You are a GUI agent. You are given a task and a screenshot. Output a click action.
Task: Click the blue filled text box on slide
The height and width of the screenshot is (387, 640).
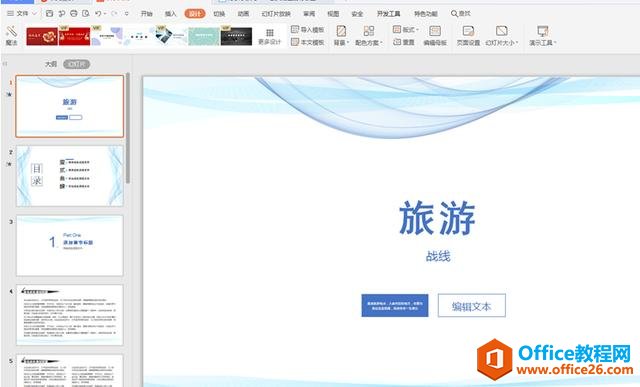[x=395, y=305]
